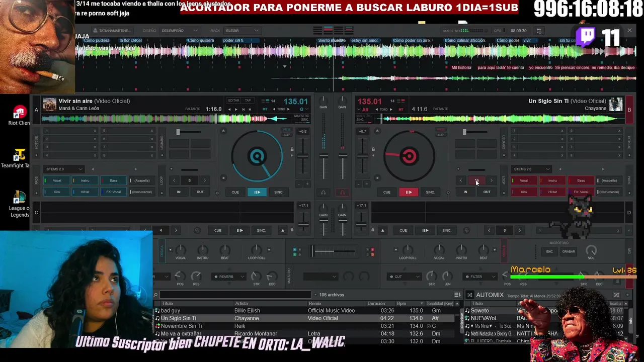Click the clone deck icon on deck C
The height and width of the screenshot is (362, 644).
(197, 230)
